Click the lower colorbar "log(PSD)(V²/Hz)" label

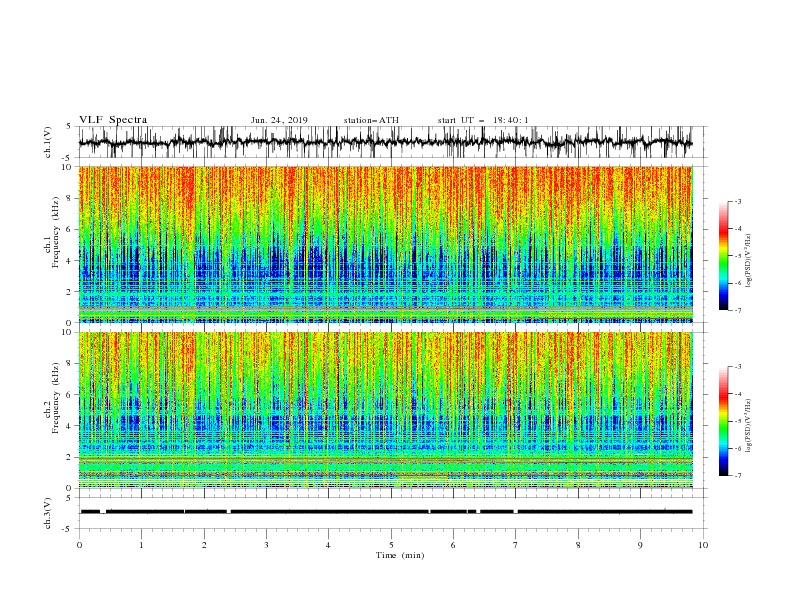(x=748, y=427)
